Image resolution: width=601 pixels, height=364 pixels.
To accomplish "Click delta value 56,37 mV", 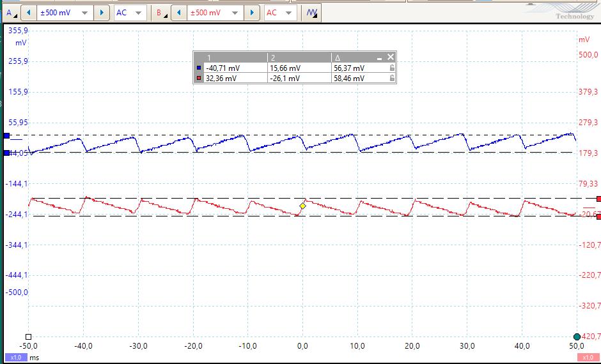I will coord(349,68).
